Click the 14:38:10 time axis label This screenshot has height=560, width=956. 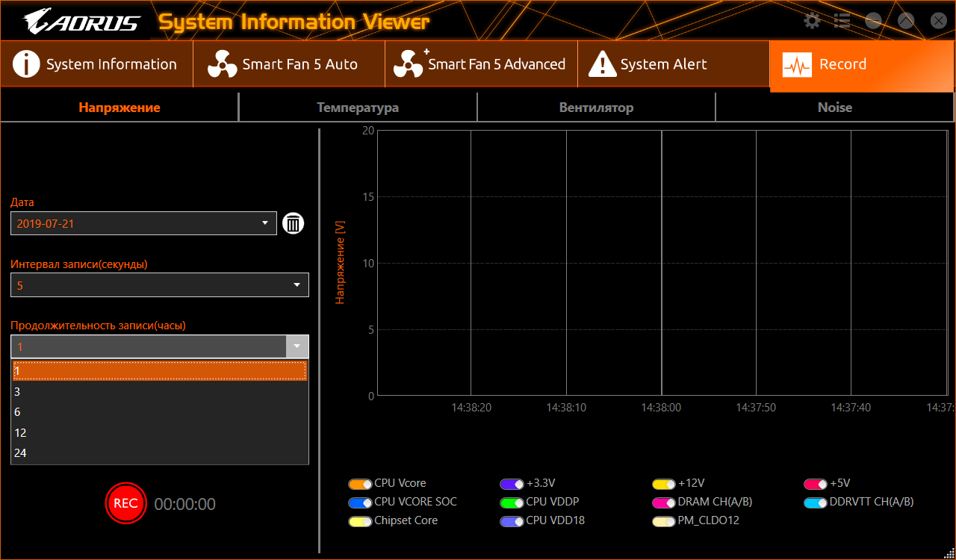(566, 408)
